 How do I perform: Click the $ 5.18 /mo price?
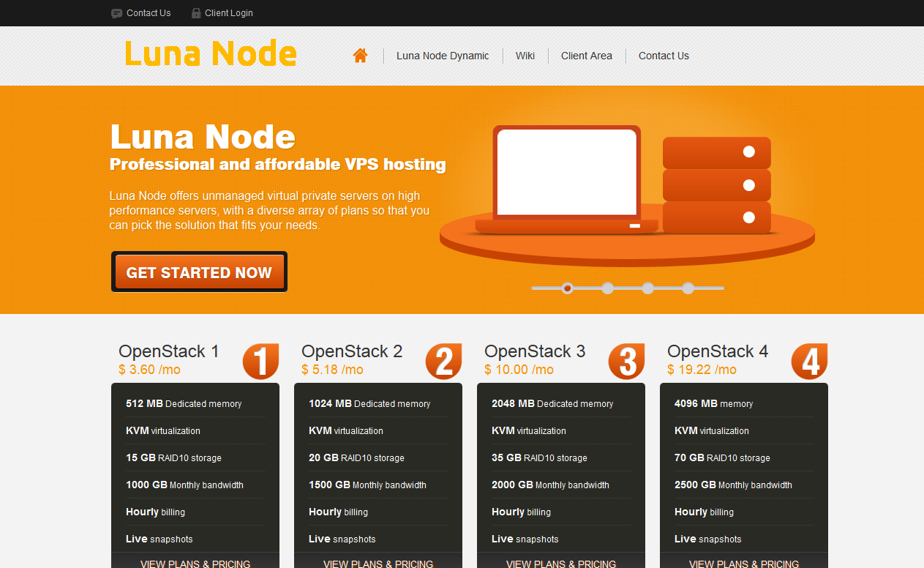[332, 370]
